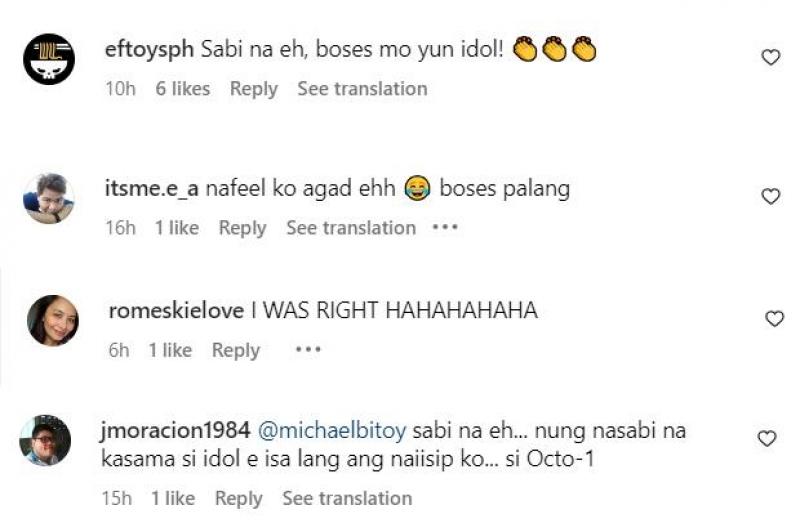See translation for jmoracion1984's comment

point(347,498)
